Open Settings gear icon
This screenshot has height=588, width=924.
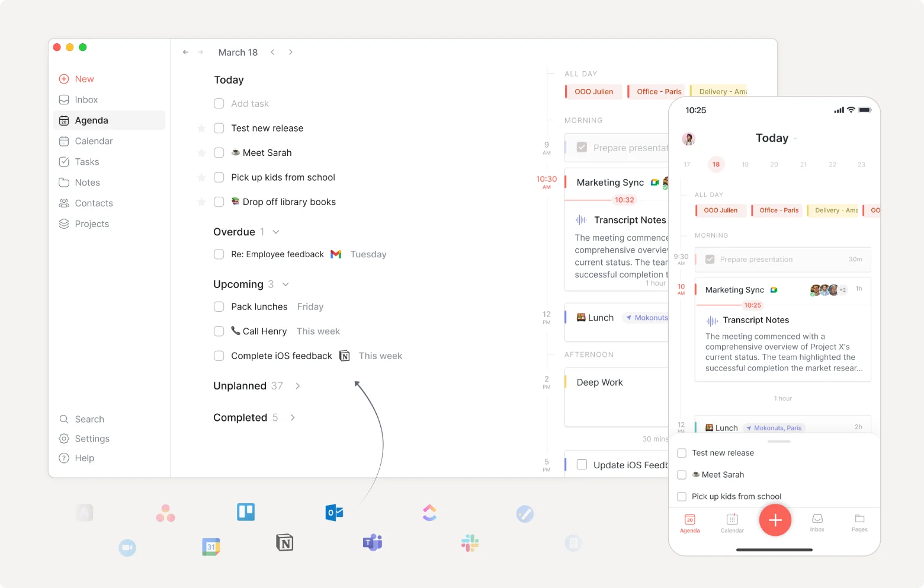[x=64, y=439]
